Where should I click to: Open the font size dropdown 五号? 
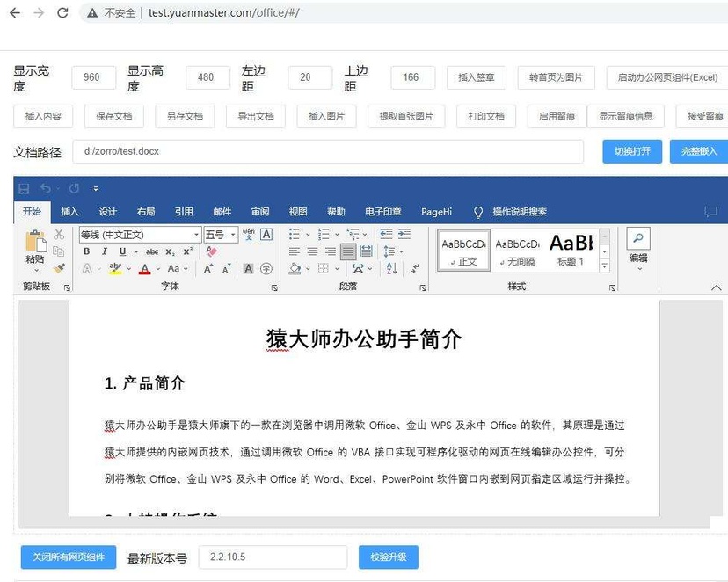tap(233, 235)
